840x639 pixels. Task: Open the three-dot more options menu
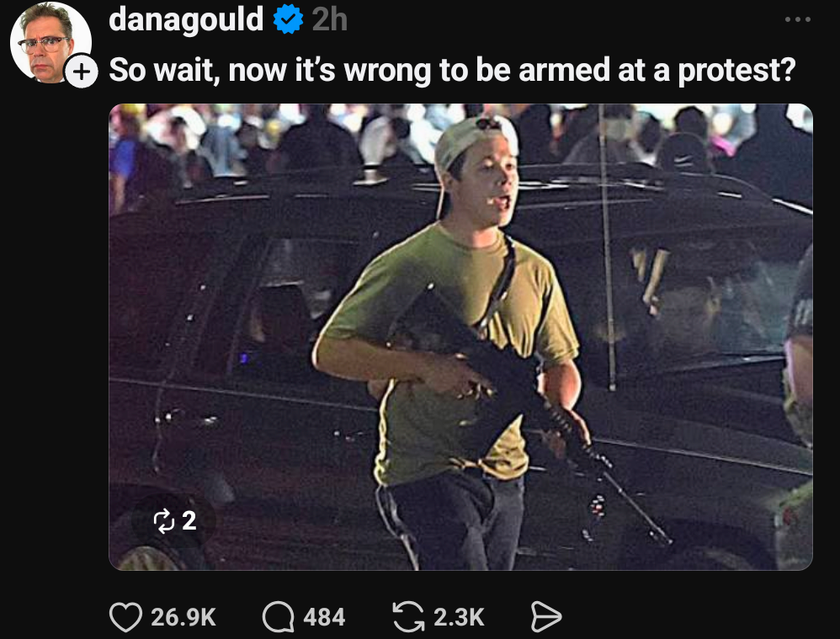pos(798,19)
